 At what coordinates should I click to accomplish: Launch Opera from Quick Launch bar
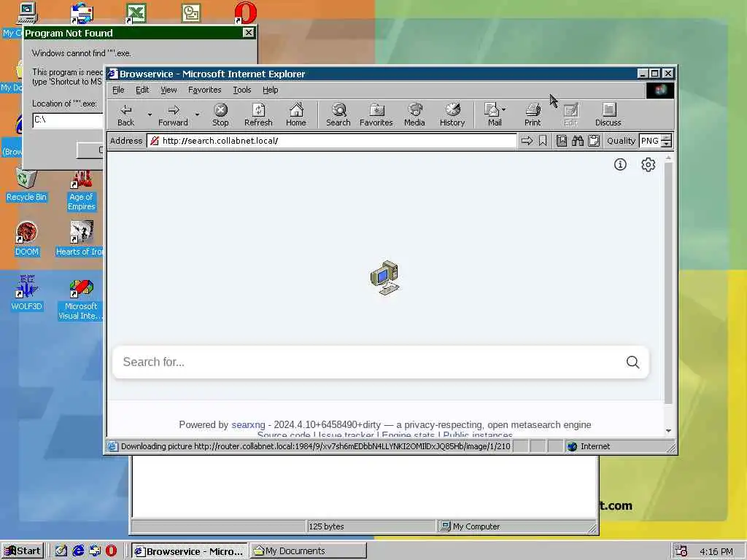click(x=111, y=551)
